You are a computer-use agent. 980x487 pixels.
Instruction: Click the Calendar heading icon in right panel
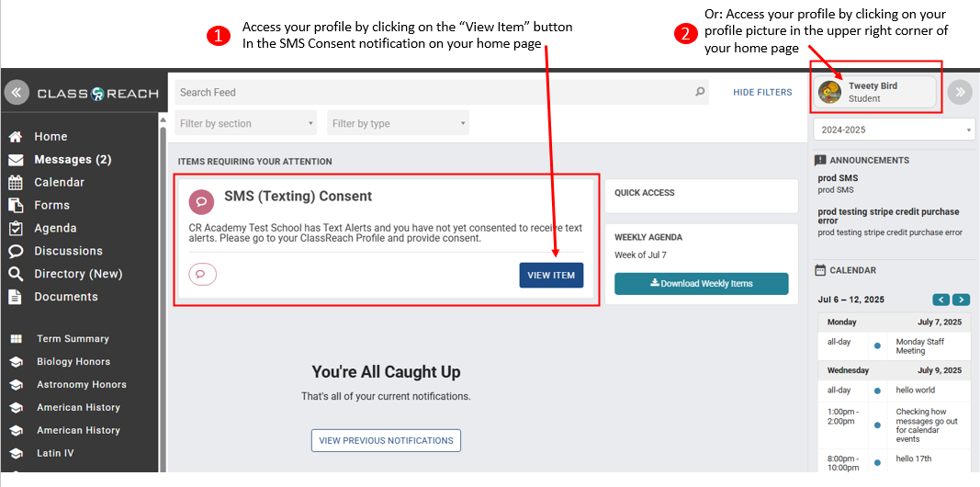coord(820,270)
